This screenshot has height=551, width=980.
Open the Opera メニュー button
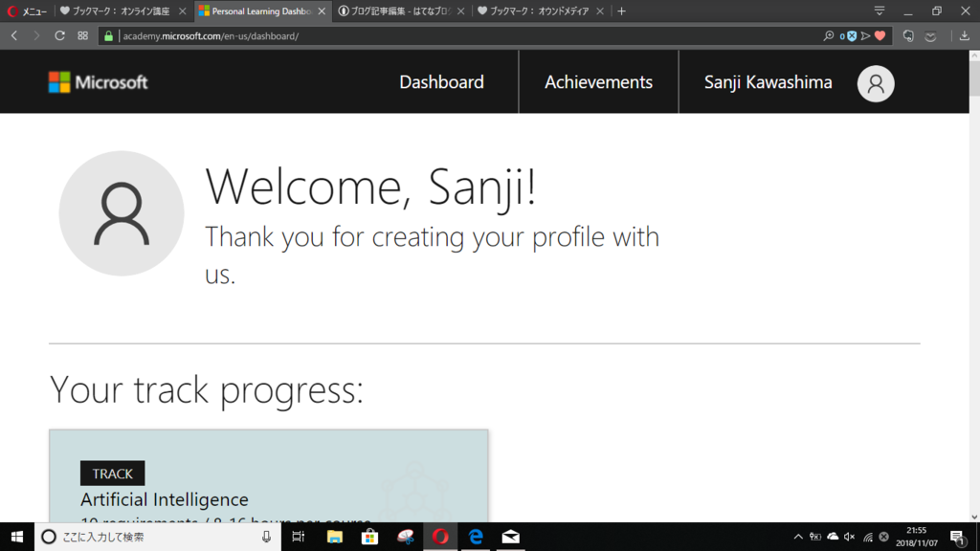[x=27, y=11]
